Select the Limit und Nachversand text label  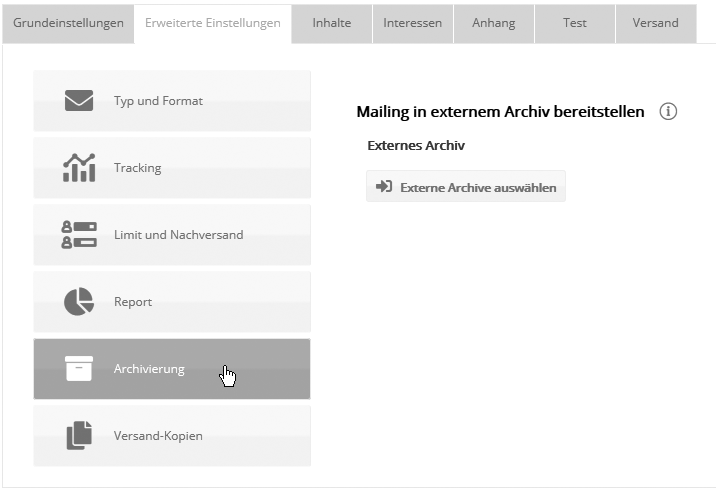[x=178, y=235]
